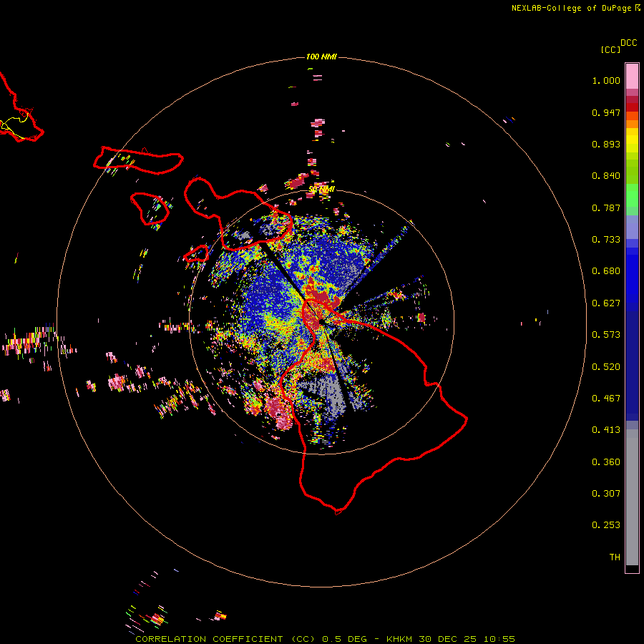Click the 0.307 scale value

[606, 494]
